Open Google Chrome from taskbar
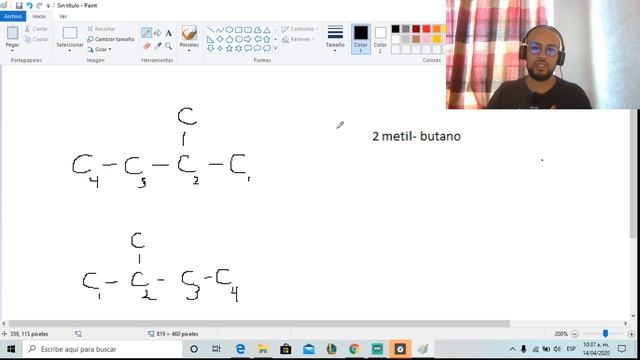 [x=354, y=349]
